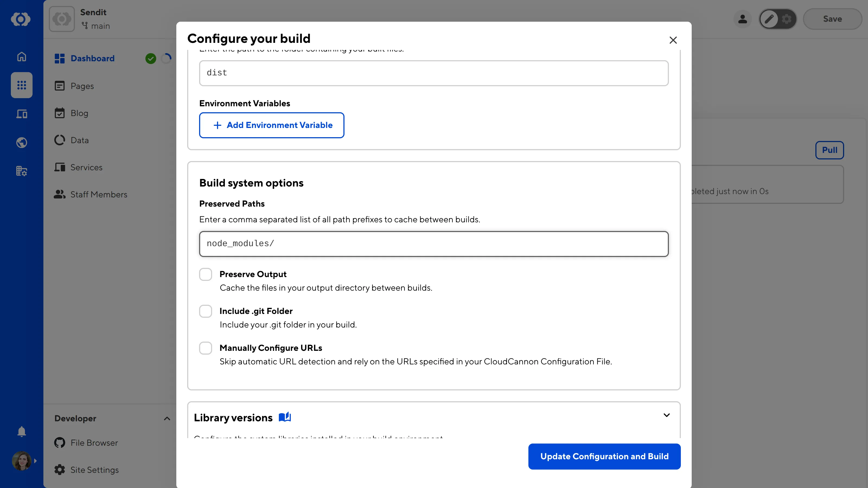868x488 pixels.
Task: Add a new Environment Variable
Action: [272, 125]
